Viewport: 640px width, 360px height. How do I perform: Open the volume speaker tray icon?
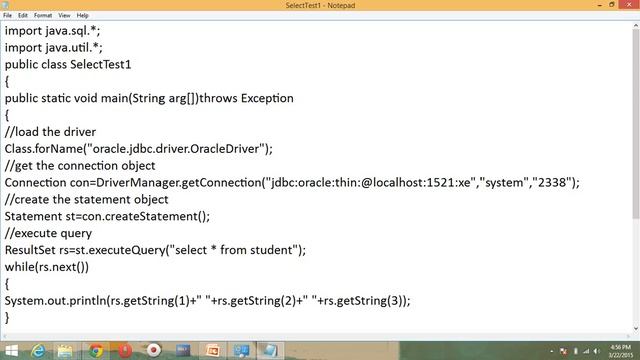click(597, 351)
